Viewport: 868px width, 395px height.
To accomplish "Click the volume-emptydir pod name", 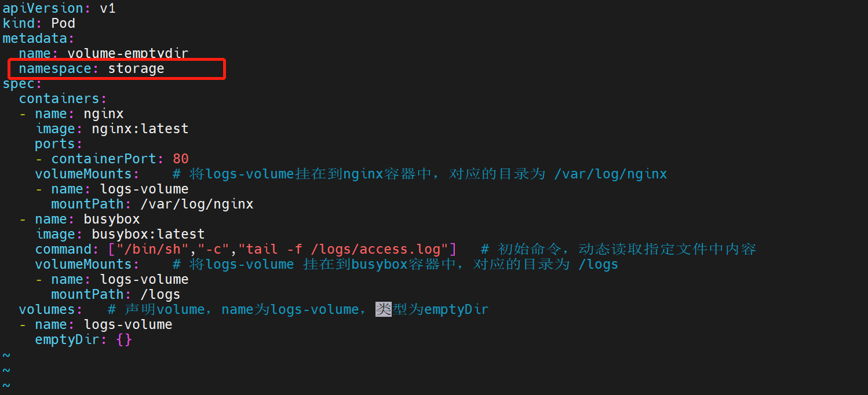I will pyautogui.click(x=127, y=53).
